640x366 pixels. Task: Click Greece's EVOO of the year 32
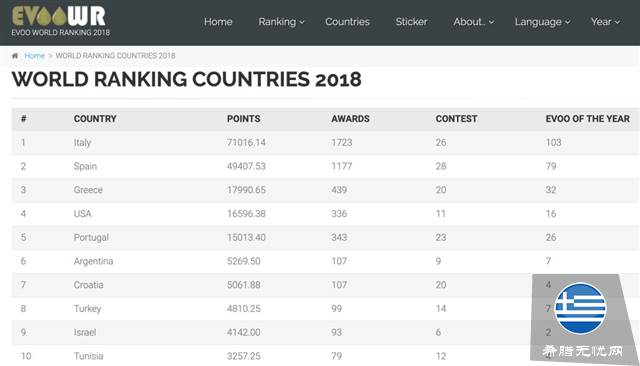coord(551,190)
